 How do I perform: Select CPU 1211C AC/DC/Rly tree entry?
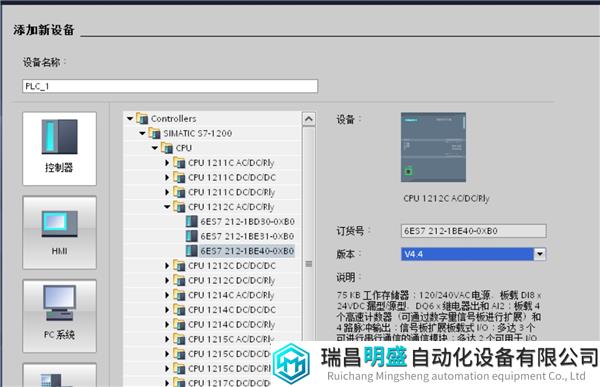pos(231,163)
